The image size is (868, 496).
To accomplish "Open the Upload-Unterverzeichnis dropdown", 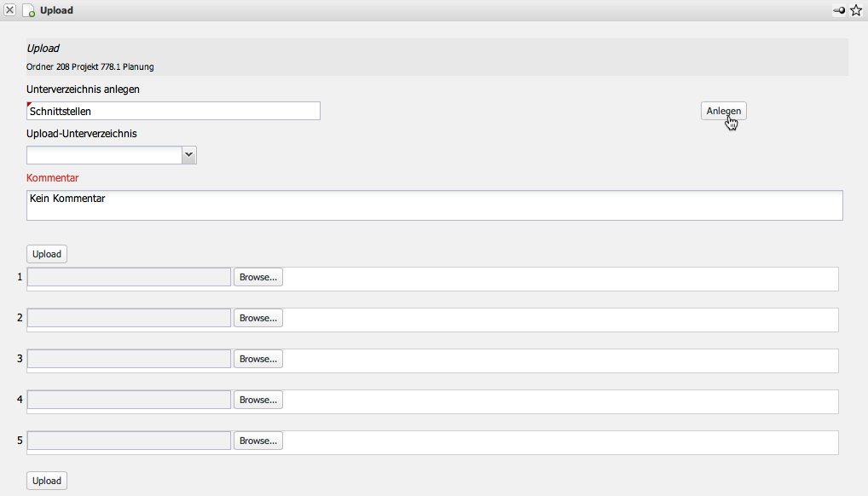I will [x=189, y=154].
